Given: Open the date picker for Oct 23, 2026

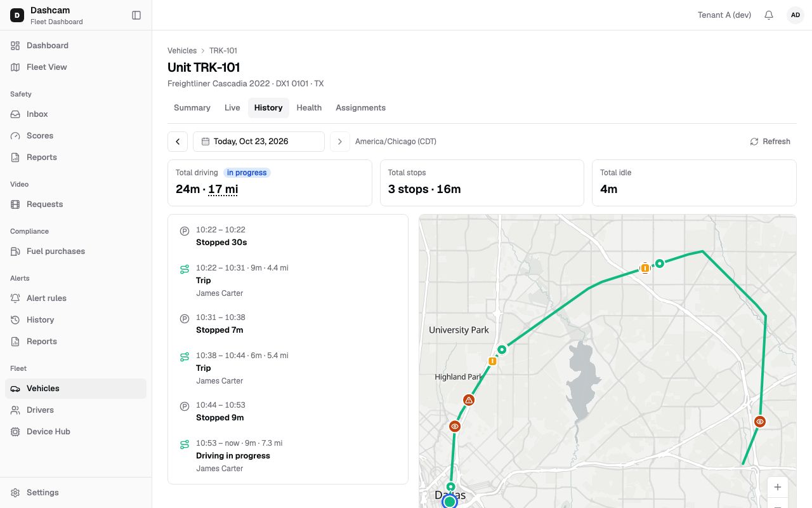Looking at the screenshot, I should (x=259, y=142).
